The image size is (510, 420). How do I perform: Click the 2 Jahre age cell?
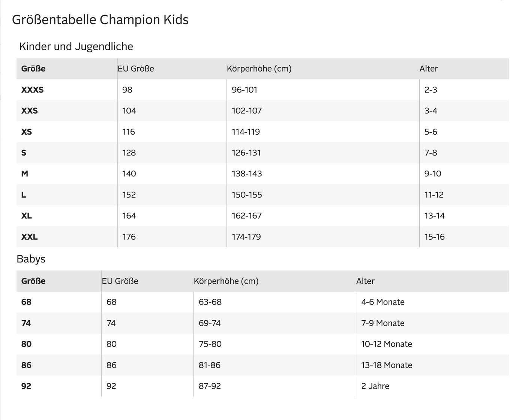[375, 386]
